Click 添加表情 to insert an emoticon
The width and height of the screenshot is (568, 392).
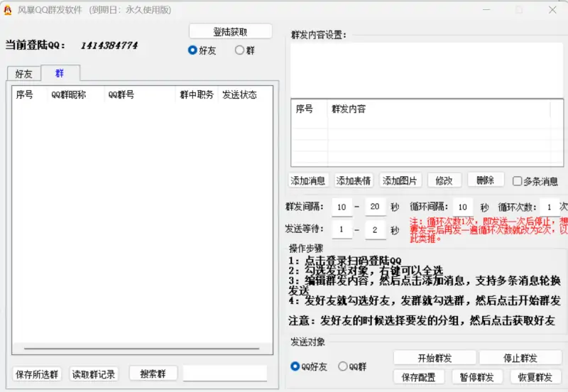click(x=354, y=180)
